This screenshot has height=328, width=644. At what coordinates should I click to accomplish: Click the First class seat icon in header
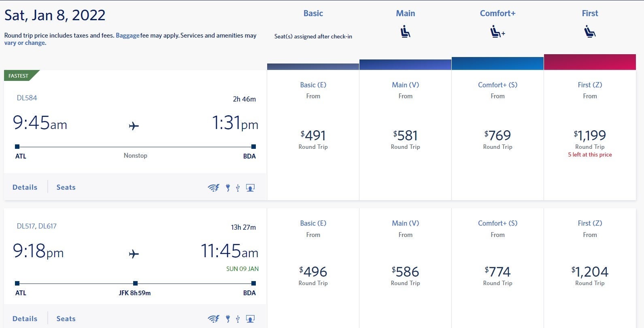coord(590,32)
